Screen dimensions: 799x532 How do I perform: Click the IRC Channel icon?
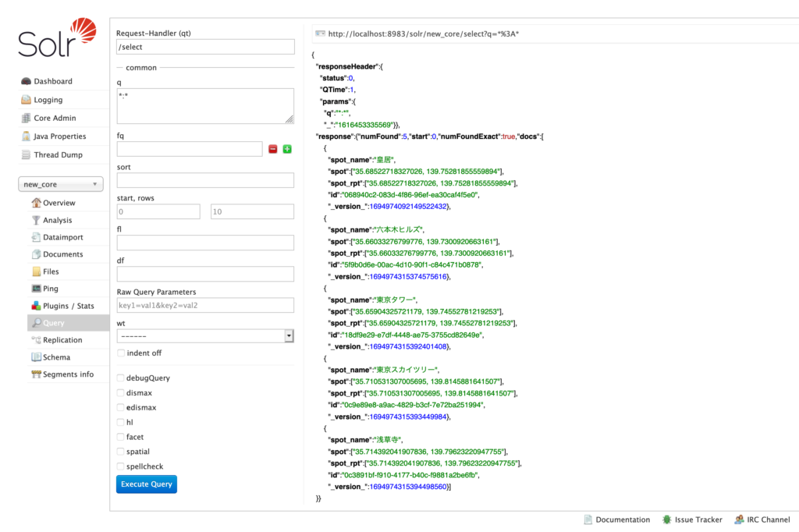(739, 520)
